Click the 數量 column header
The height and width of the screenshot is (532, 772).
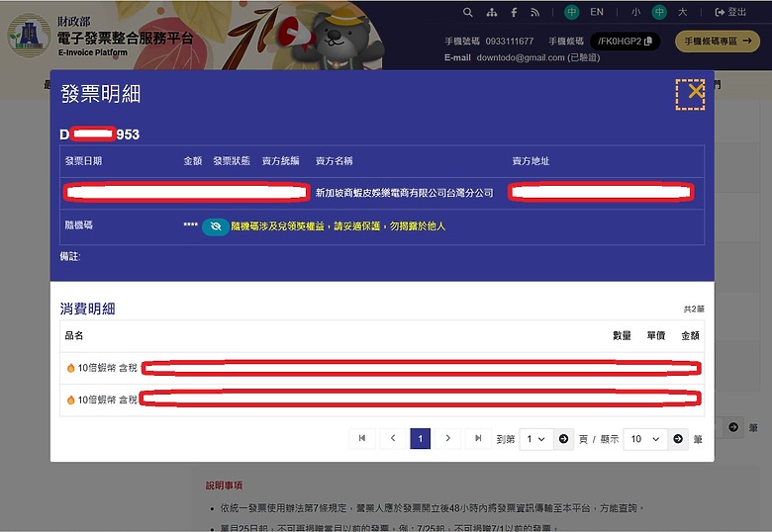[622, 335]
